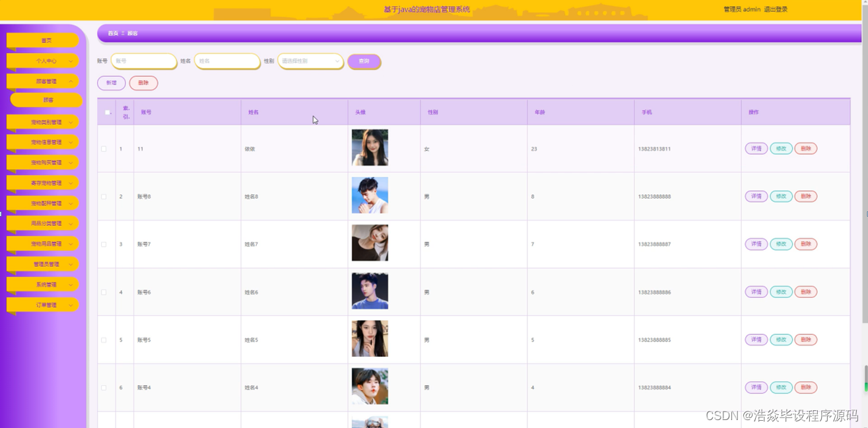This screenshot has height=428, width=868.
Task: Open avatar photo of 姓名6
Action: [x=370, y=291]
